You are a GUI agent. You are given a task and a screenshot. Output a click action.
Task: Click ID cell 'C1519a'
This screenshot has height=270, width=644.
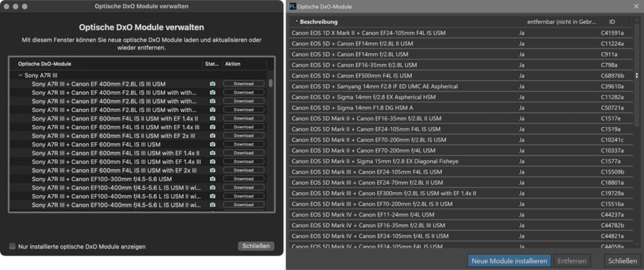click(611, 129)
